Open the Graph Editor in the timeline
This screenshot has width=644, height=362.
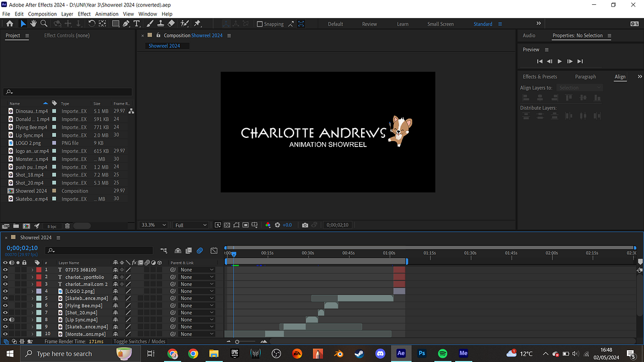[x=214, y=250]
